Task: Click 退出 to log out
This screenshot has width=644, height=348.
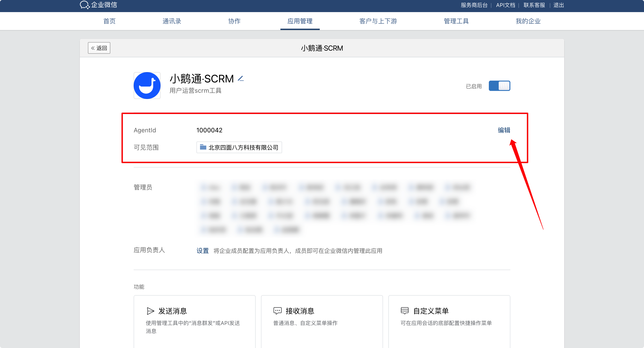Action: 559,5
